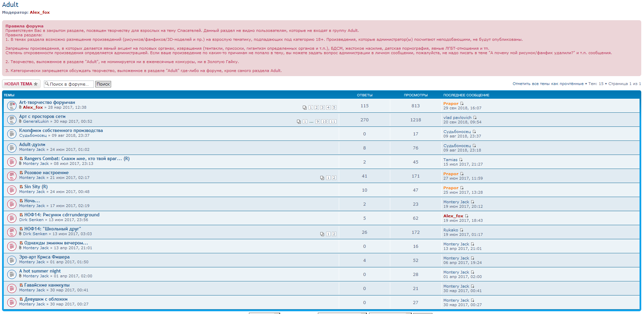
Task: Go to page 2 of Розовое настроение
Action: [x=334, y=178]
